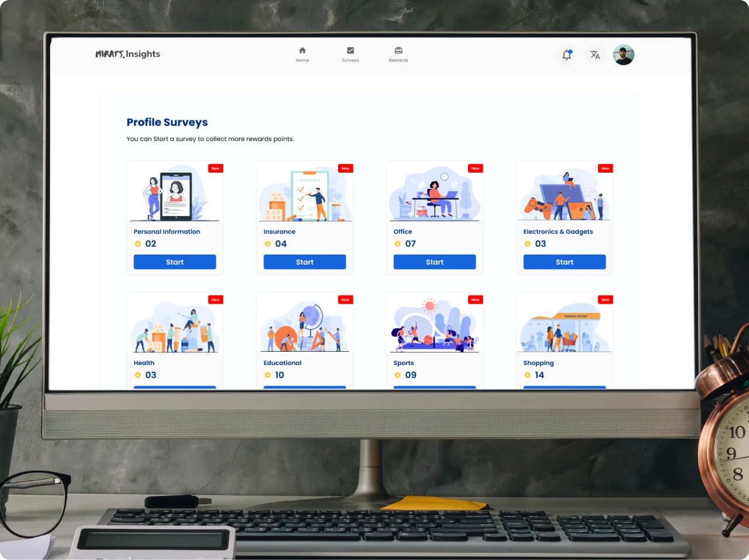This screenshot has width=749, height=560.
Task: Click the New badge on Insurance card
Action: click(345, 169)
